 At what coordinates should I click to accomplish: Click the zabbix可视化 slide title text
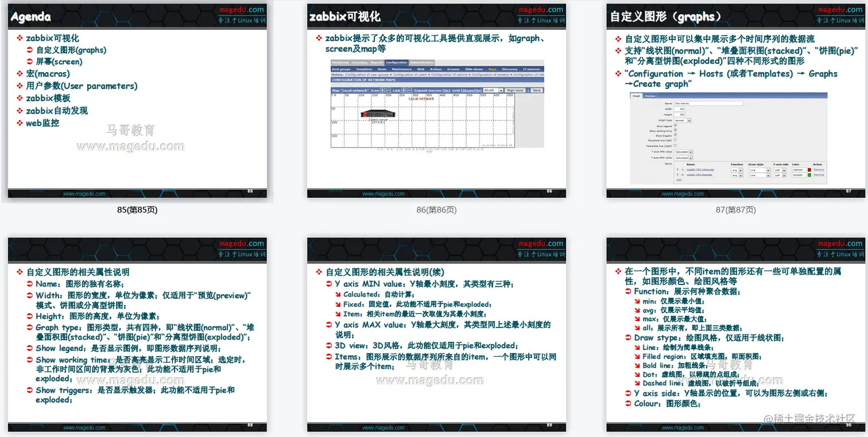(x=344, y=17)
